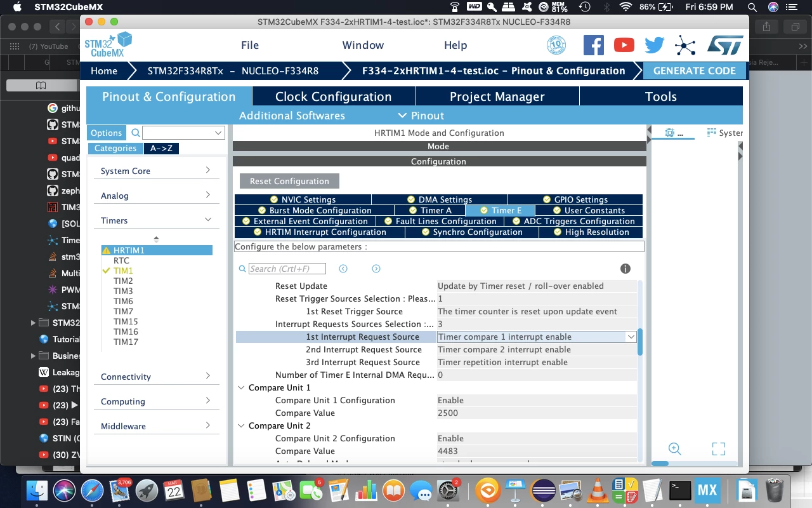Open the STM32CubeMX Facebook page icon
This screenshot has width=812, height=508.
[594, 45]
